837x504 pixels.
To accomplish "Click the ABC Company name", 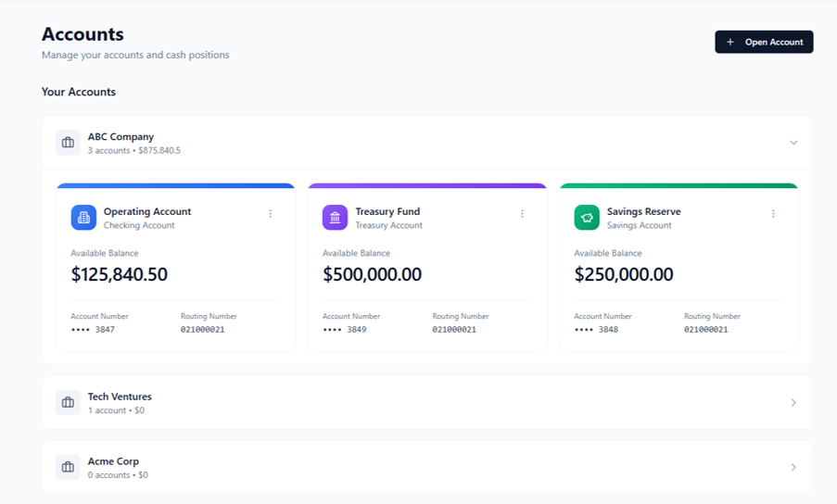I will 120,136.
